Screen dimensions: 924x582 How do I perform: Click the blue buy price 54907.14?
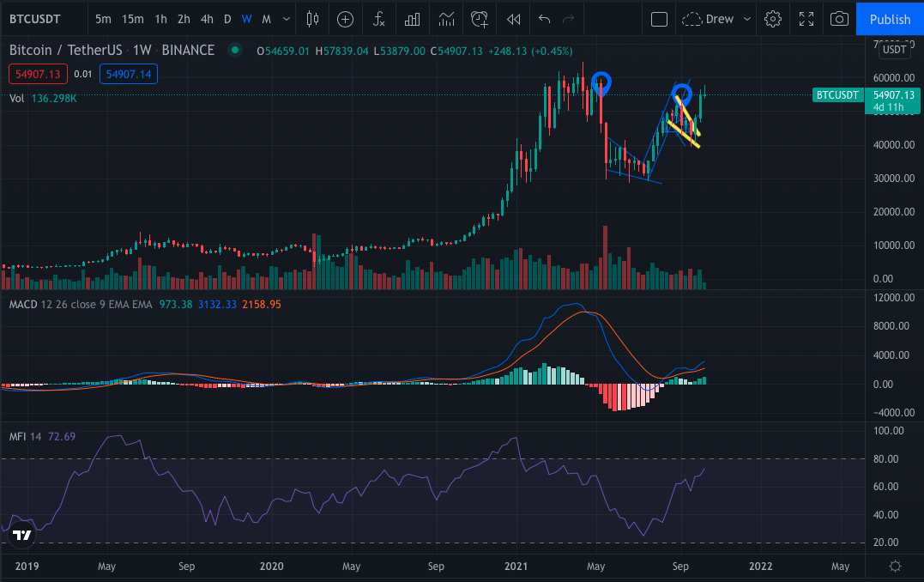pyautogui.click(x=129, y=75)
